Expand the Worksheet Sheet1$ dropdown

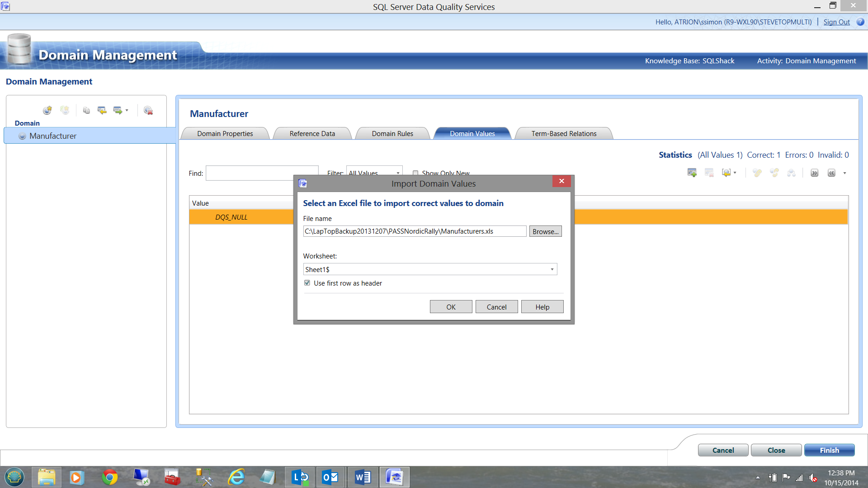[552, 269]
